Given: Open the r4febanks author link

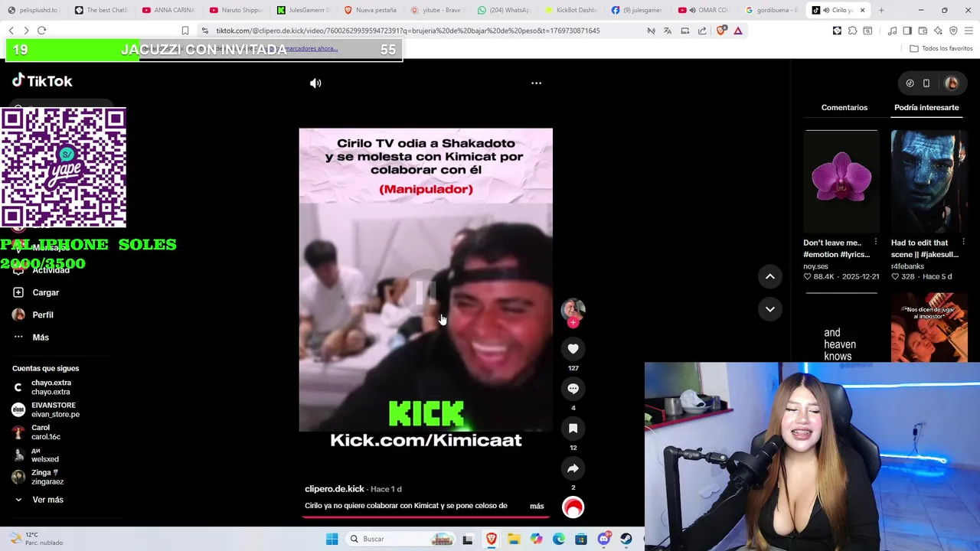Looking at the screenshot, I should click(907, 266).
